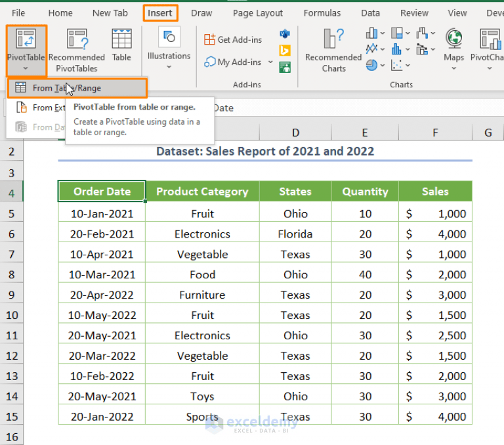Screen dimensions: 504x445
Task: Select row 12 header
Action: click(x=12, y=356)
